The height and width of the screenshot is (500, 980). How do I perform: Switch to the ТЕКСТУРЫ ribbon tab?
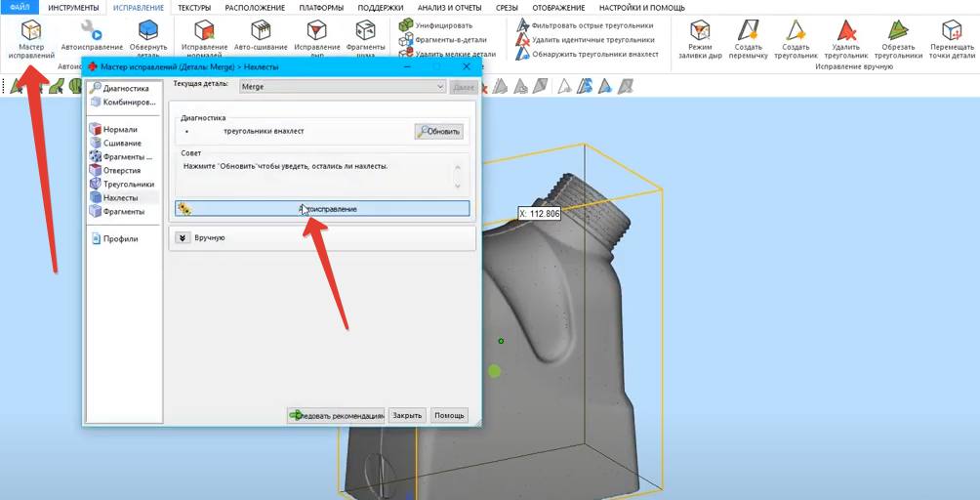tap(193, 7)
